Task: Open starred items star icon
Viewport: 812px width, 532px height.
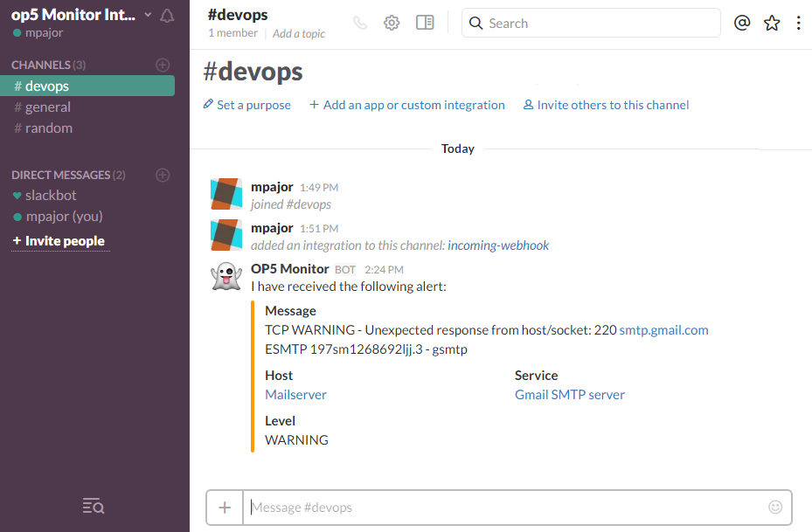Action: [772, 23]
